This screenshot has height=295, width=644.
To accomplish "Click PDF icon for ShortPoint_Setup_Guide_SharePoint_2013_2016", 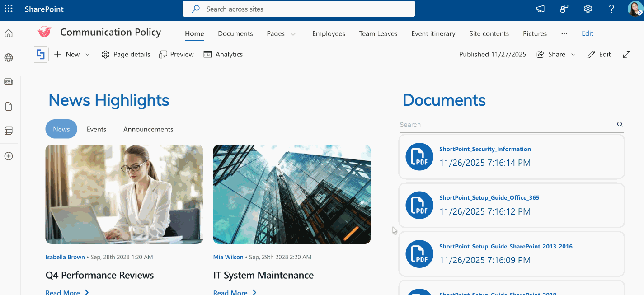I will (419, 254).
